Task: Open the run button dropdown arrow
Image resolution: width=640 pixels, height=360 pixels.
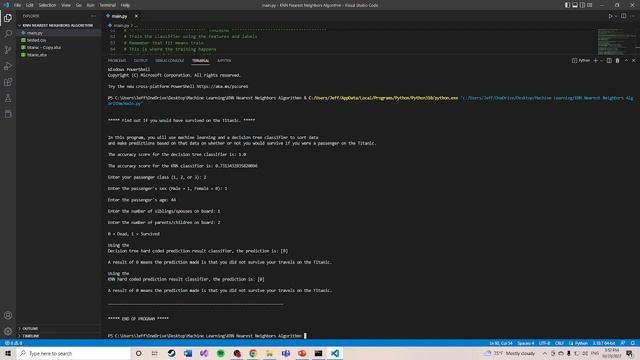Action: (x=616, y=16)
